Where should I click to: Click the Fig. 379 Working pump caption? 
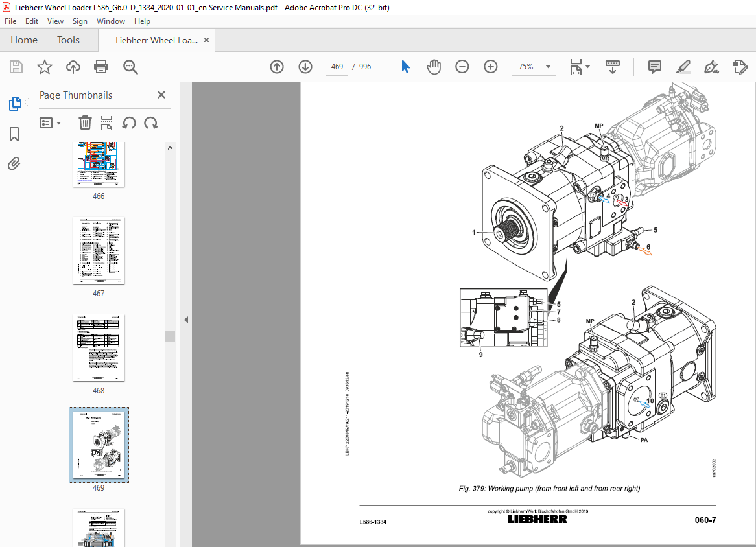pyautogui.click(x=550, y=488)
